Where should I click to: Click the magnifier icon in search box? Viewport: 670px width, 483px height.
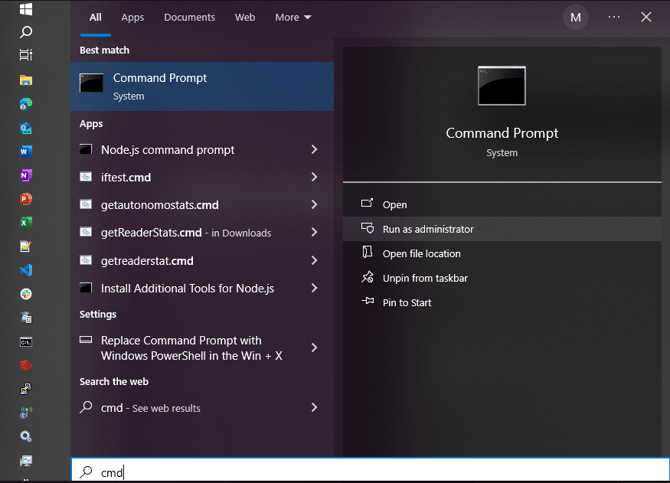pyautogui.click(x=86, y=471)
